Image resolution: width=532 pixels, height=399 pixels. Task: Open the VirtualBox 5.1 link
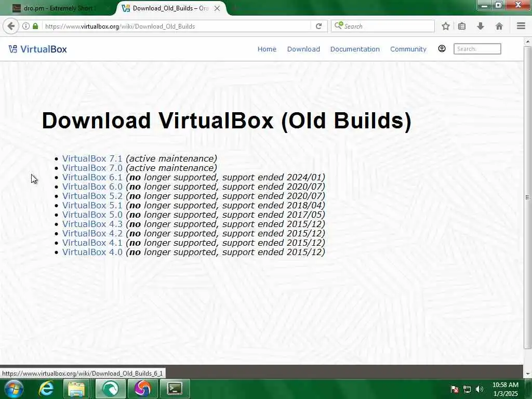[x=92, y=205]
